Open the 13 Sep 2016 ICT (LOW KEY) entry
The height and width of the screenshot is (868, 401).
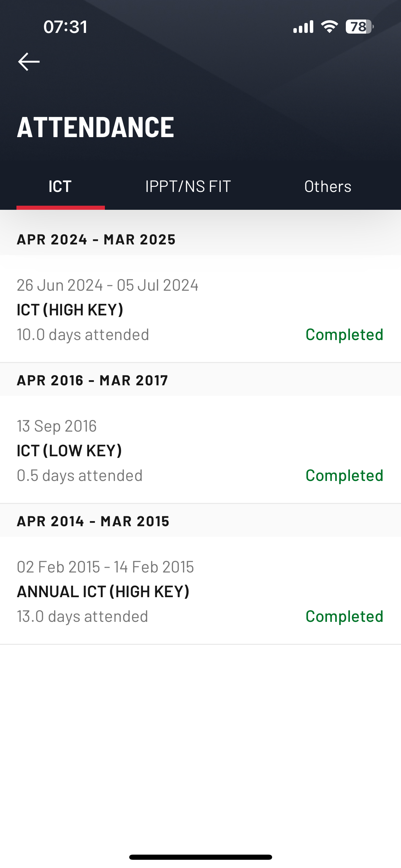click(137, 450)
